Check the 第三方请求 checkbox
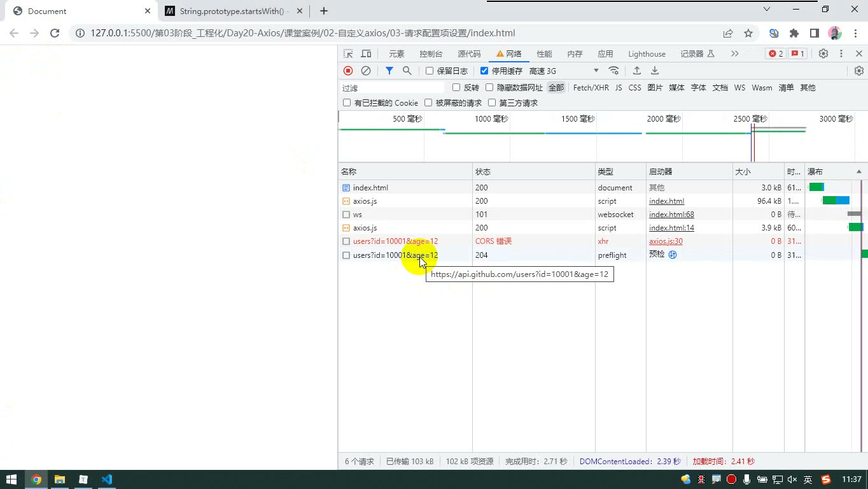This screenshot has height=489, width=868. pyautogui.click(x=492, y=103)
